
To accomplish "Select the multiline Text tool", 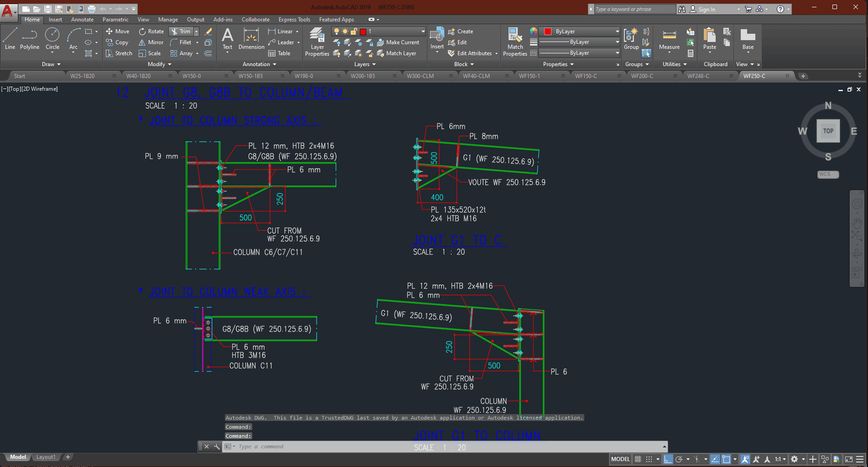I will pos(227,38).
